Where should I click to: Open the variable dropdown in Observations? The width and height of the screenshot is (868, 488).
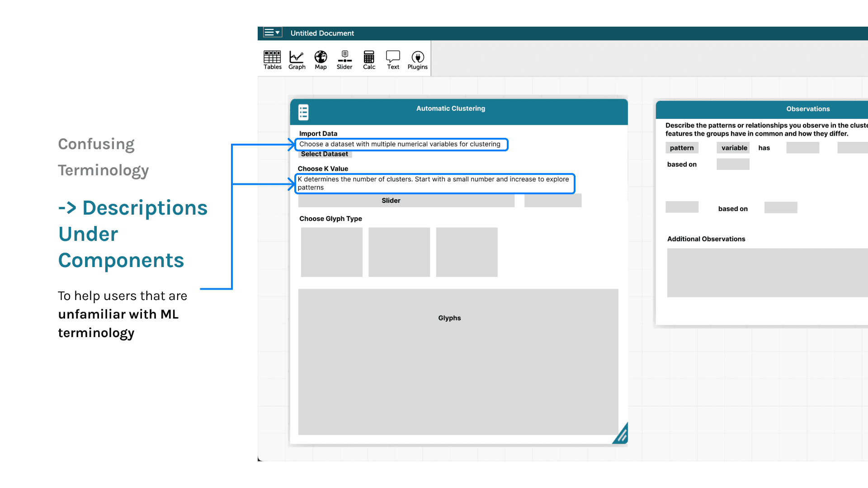(733, 148)
